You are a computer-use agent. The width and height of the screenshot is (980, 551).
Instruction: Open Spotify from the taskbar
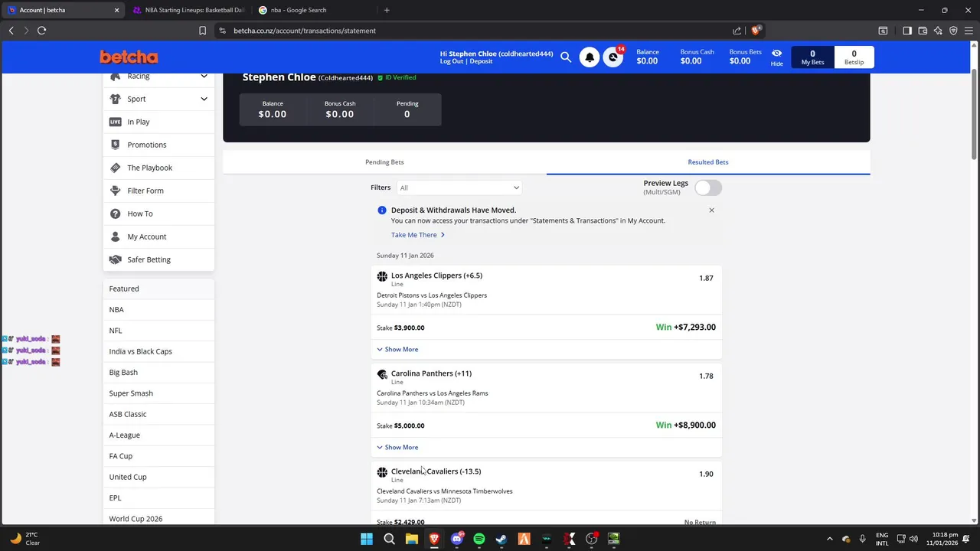tap(479, 539)
